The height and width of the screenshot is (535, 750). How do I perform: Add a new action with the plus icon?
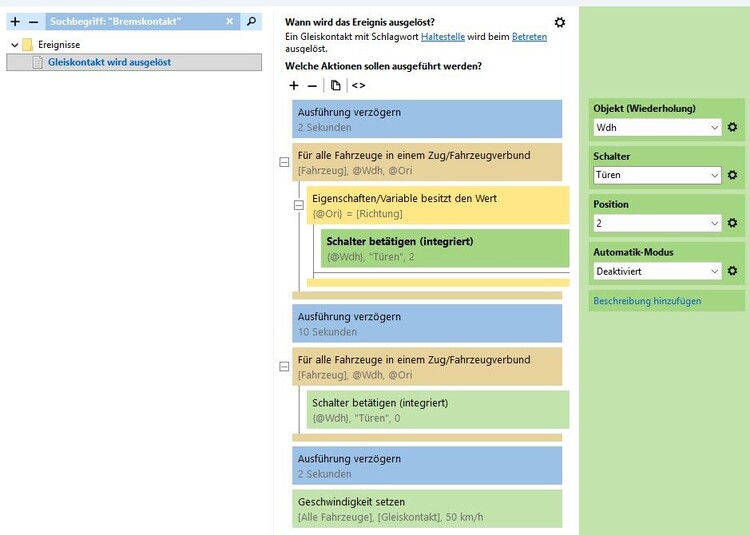coord(294,86)
